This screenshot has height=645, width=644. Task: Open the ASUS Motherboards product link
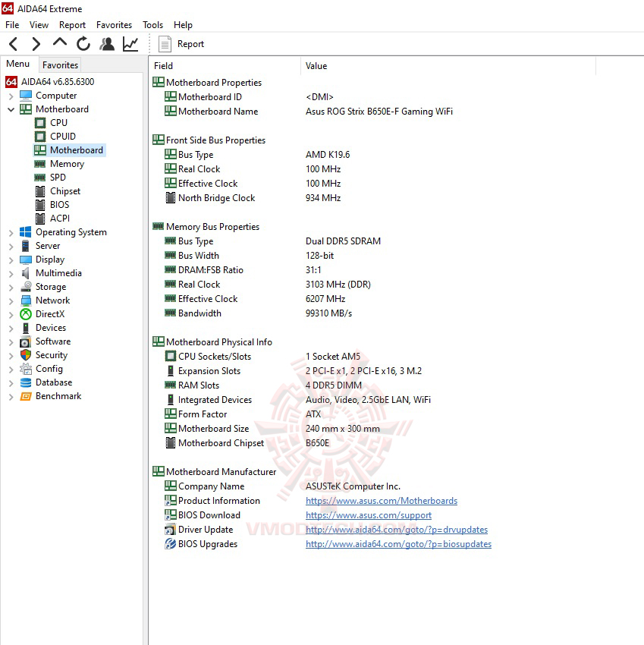(382, 501)
